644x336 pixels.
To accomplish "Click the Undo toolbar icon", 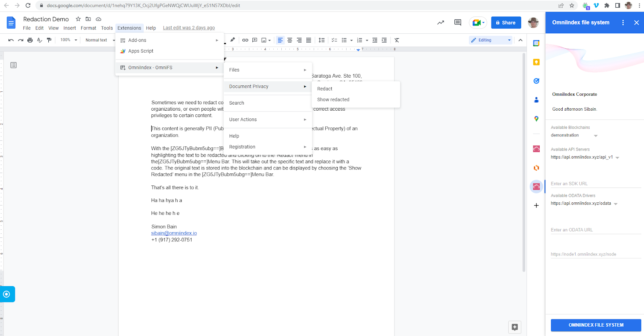I will click(11, 40).
